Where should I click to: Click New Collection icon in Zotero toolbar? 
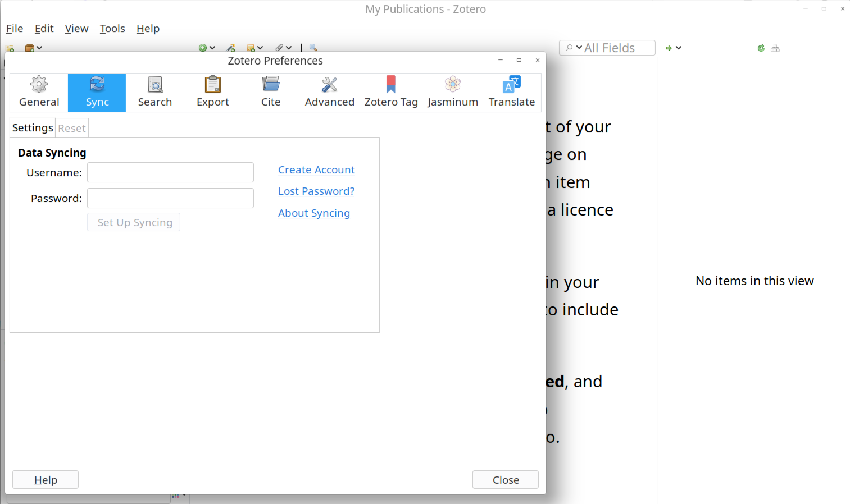[10, 48]
